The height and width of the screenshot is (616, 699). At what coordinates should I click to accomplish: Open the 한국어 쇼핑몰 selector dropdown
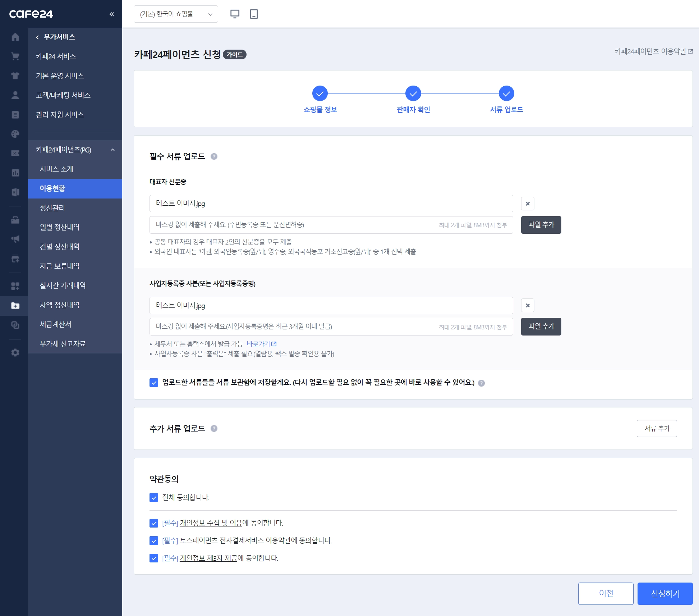point(176,14)
